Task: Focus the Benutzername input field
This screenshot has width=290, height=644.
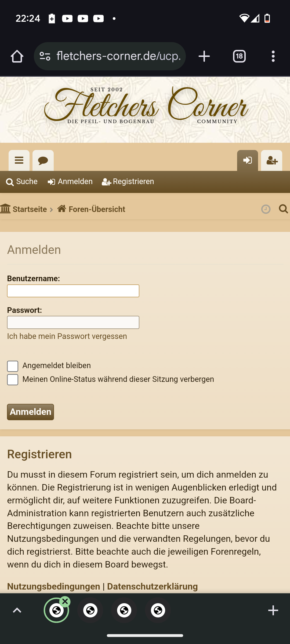Action: pos(73,291)
